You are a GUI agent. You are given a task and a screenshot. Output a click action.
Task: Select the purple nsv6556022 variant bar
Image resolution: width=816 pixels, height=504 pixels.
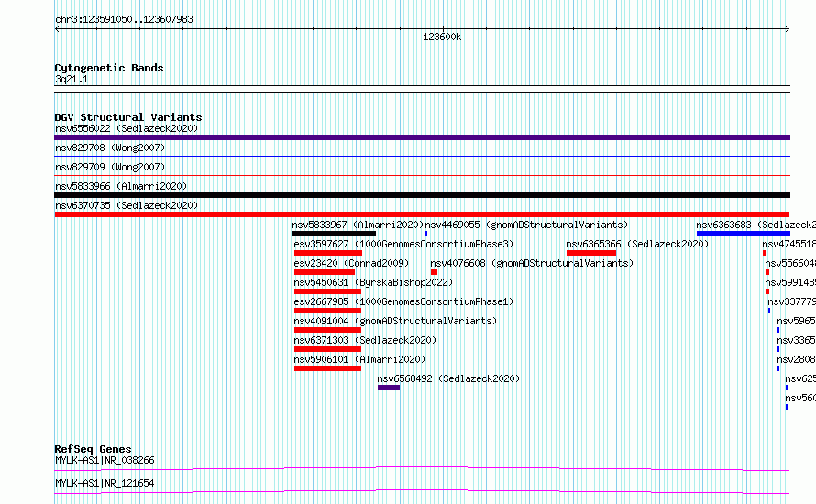tap(422, 137)
